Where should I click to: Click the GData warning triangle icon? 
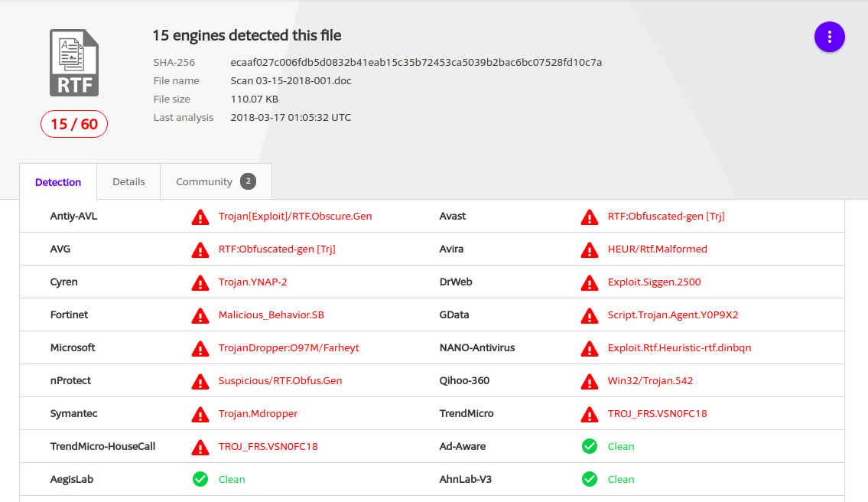point(590,316)
